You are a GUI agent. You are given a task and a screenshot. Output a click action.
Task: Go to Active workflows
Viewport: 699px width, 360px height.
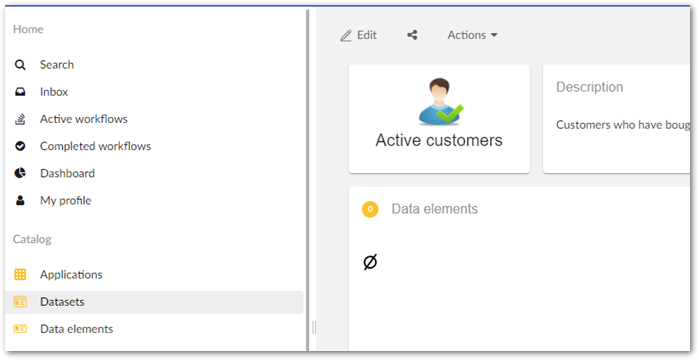(x=84, y=119)
